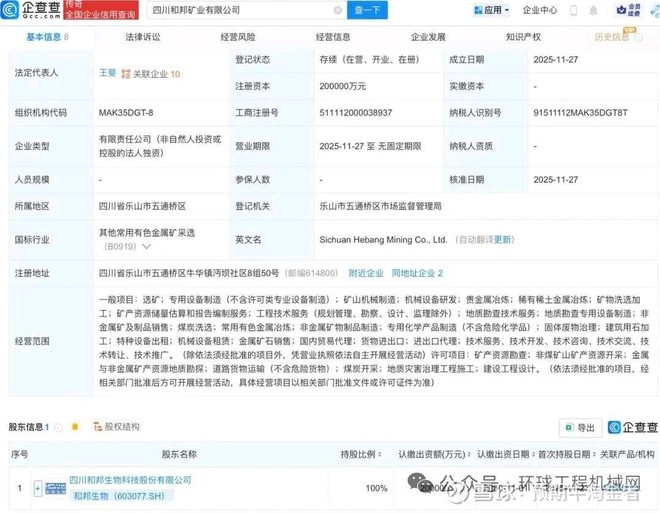The width and height of the screenshot is (660, 513).
Task: Click the 导出 export button
Action: [580, 428]
